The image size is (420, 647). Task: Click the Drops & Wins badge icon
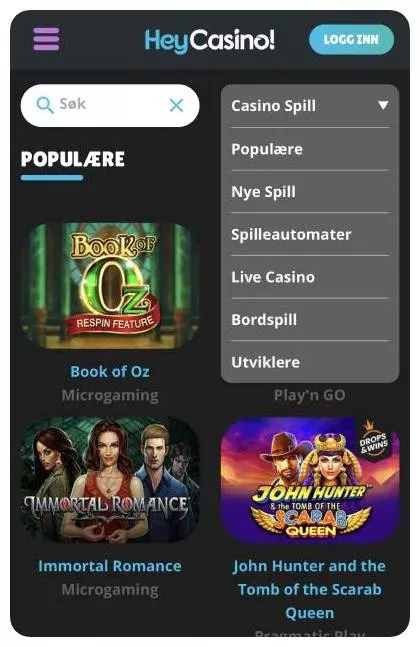374,439
